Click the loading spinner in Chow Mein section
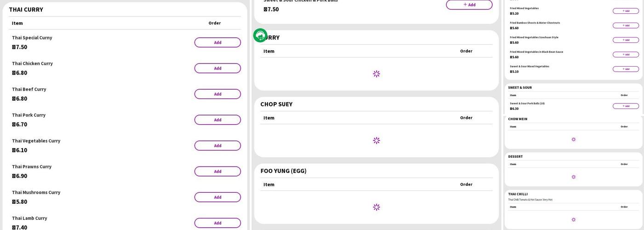This screenshot has height=230, width=644. coord(573,139)
